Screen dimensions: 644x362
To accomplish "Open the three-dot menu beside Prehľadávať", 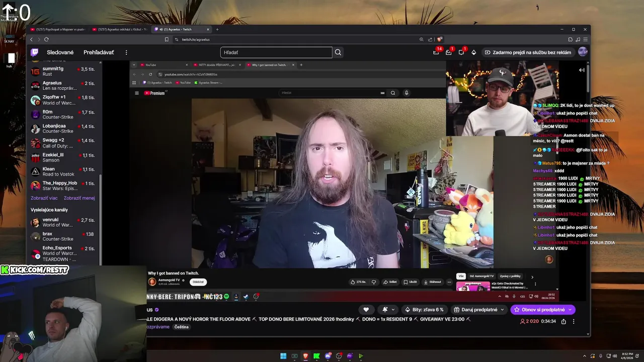I will coord(126,52).
